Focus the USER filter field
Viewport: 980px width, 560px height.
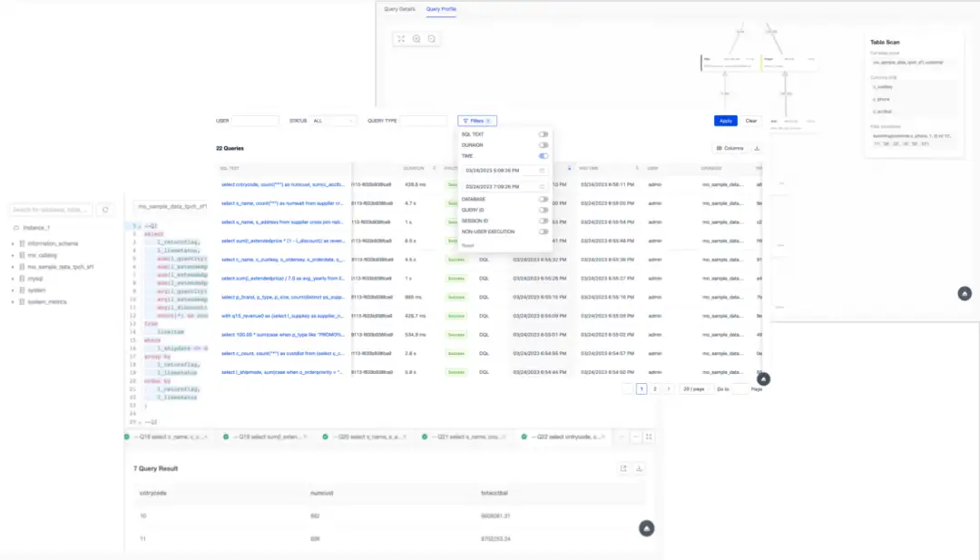[255, 121]
